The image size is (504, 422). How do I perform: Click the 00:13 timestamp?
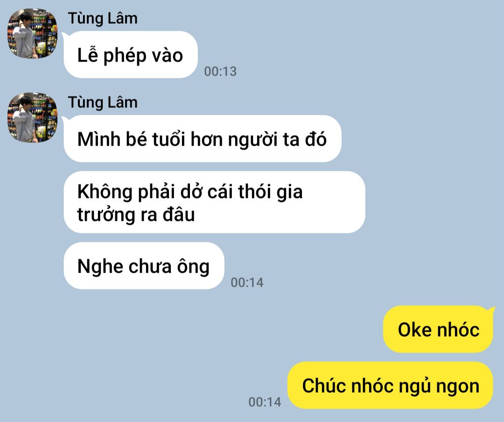click(220, 71)
